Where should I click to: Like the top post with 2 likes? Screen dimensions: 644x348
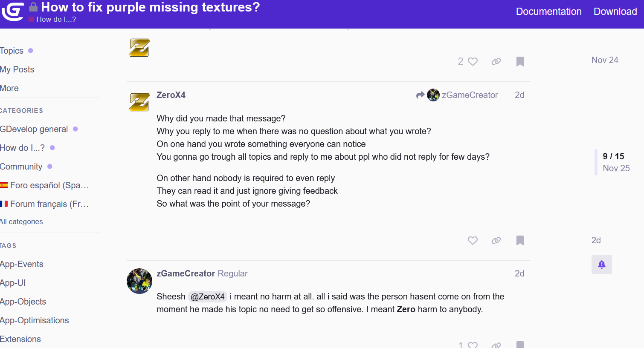point(473,62)
